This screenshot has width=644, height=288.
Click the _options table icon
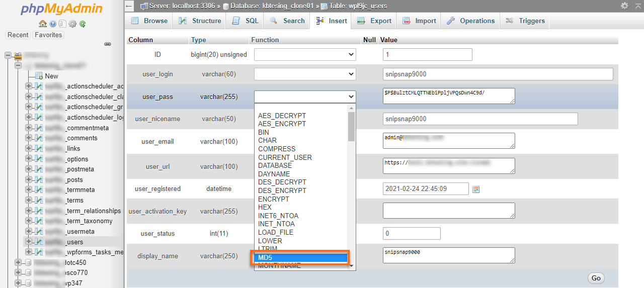coord(39,159)
